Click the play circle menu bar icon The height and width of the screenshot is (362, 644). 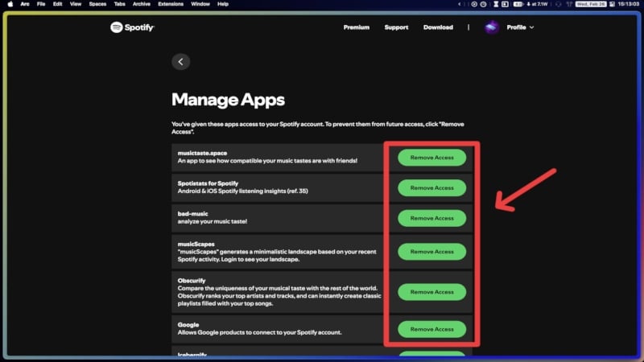(474, 4)
